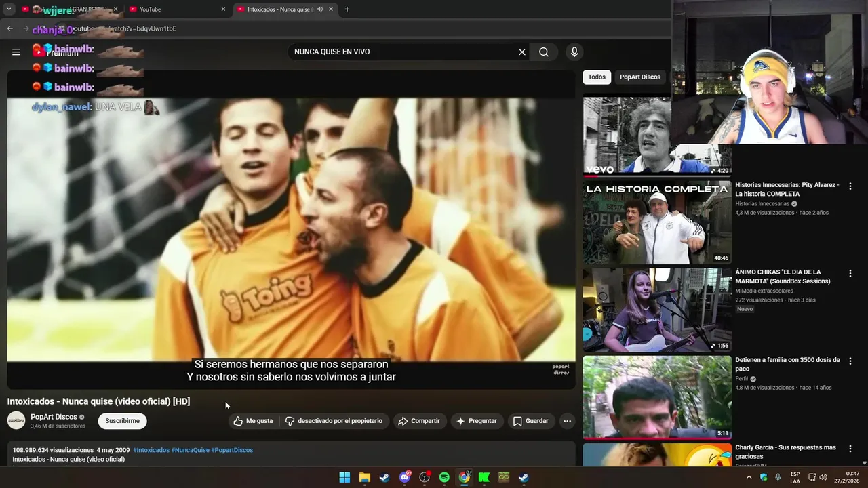Clear the search box with the X
The image size is (868, 488).
point(522,52)
